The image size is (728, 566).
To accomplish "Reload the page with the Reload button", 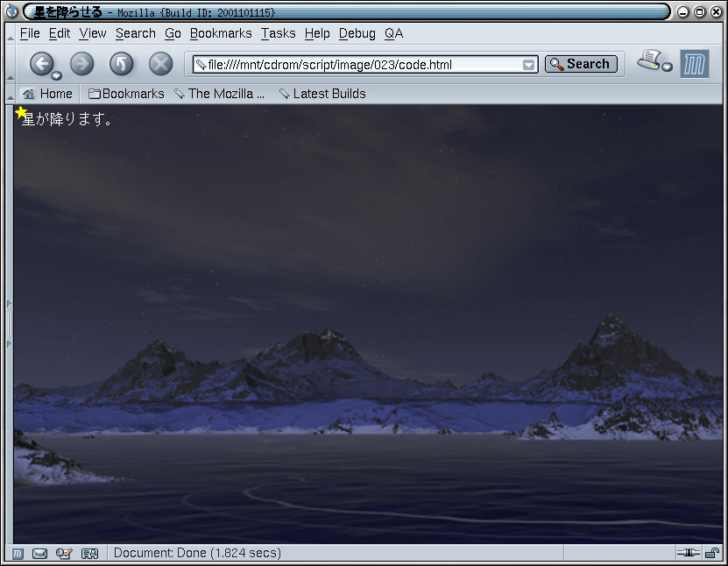I will [122, 64].
